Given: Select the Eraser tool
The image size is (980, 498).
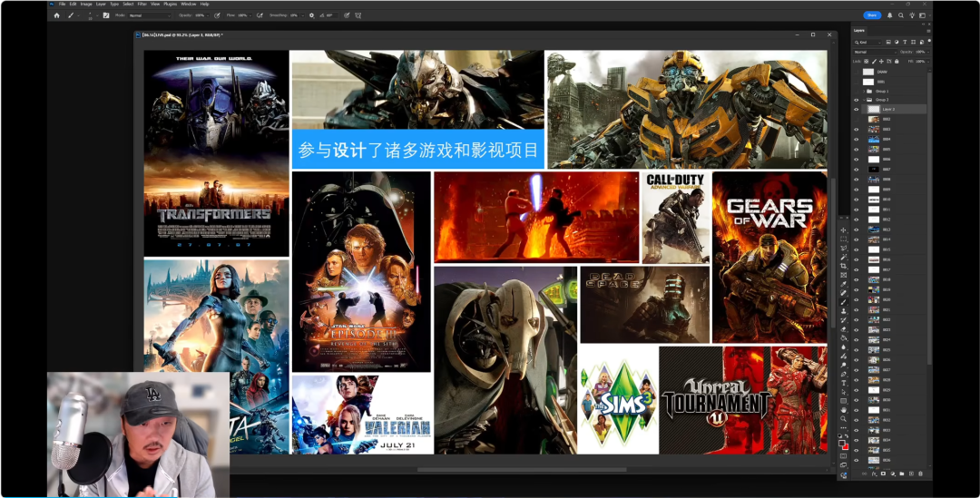Looking at the screenshot, I should pyautogui.click(x=843, y=328).
